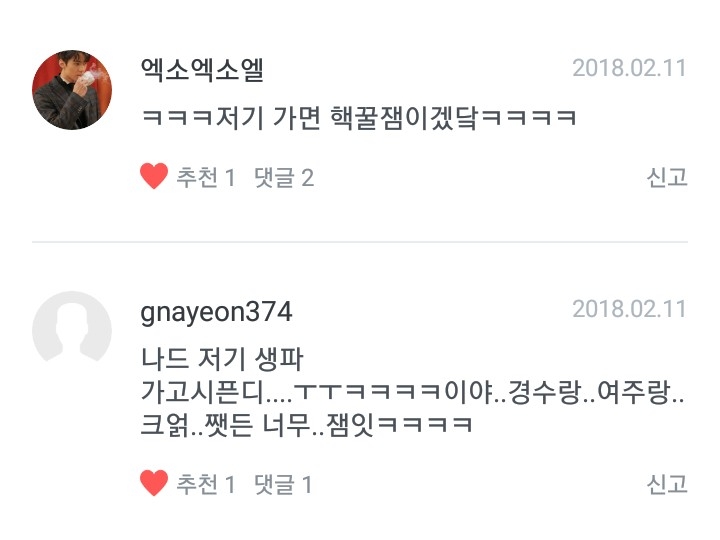
Task: Click the 2018.02.11 date on gnayeon374's comment
Action: click(x=630, y=309)
